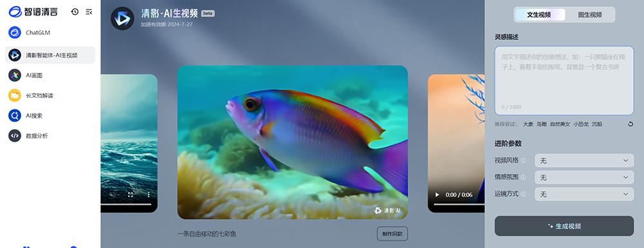The image size is (644, 248).
Task: Open the 情感氛围 dropdown
Action: (x=584, y=177)
